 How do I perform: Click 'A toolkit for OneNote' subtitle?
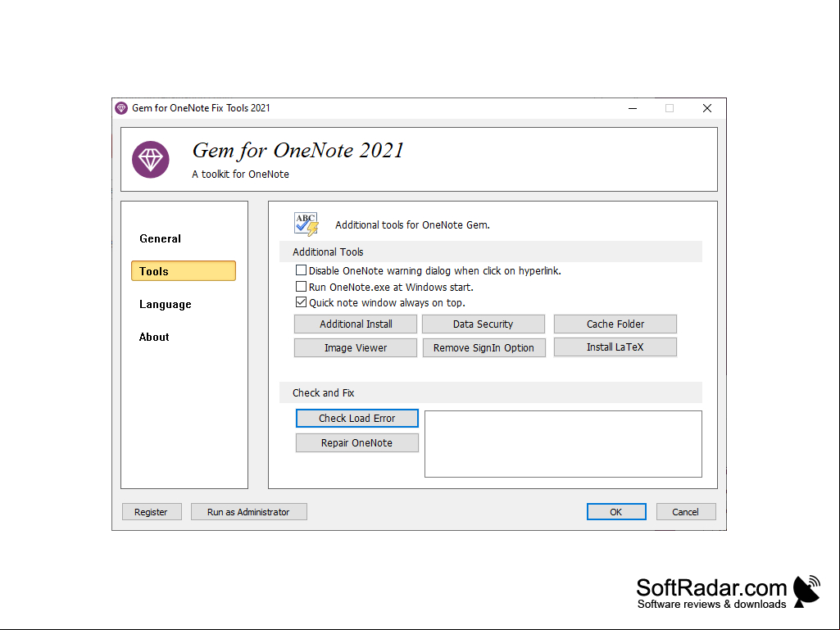241,174
